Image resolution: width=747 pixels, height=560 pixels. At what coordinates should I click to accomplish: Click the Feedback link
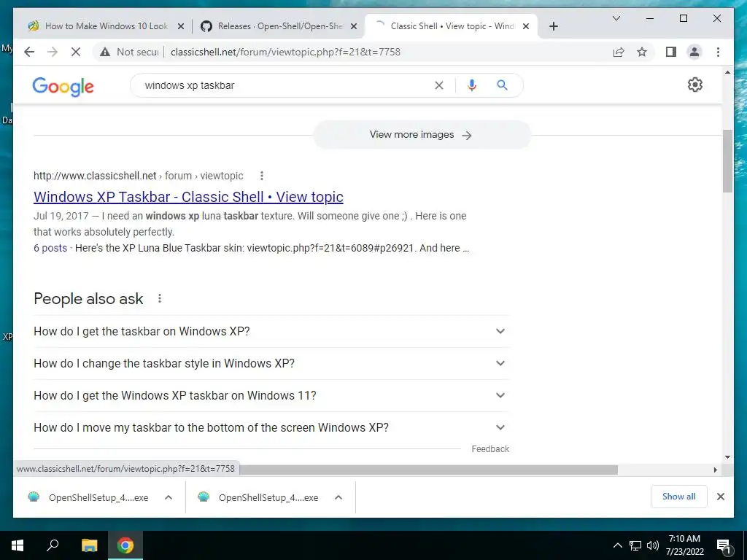pos(490,449)
